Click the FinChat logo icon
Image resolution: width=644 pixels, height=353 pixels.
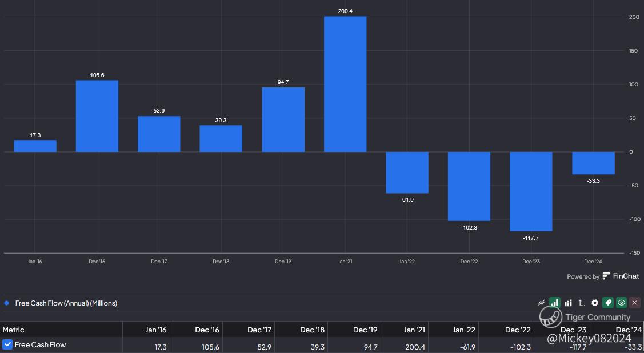(606, 276)
